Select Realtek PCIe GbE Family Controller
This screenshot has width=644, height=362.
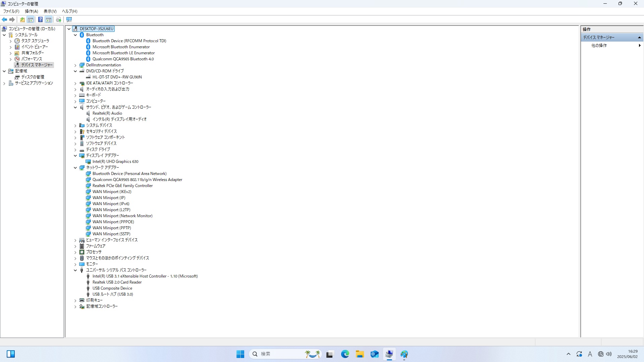tap(122, 186)
